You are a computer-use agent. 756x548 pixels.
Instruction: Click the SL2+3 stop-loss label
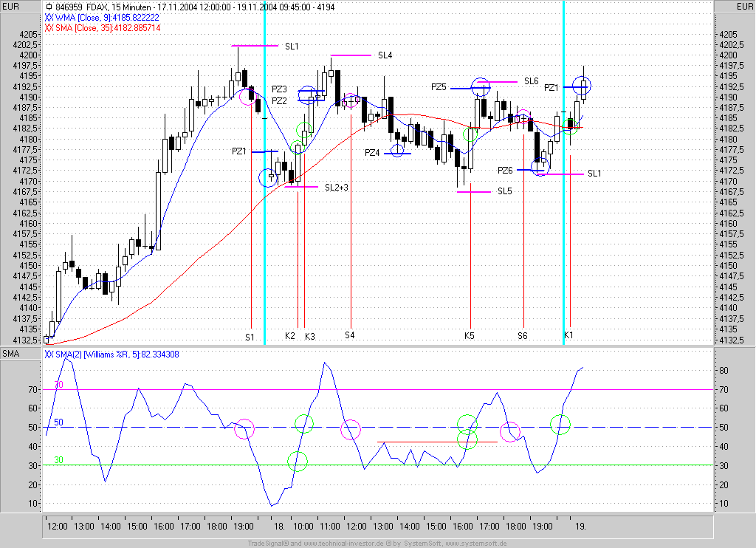[x=336, y=187]
